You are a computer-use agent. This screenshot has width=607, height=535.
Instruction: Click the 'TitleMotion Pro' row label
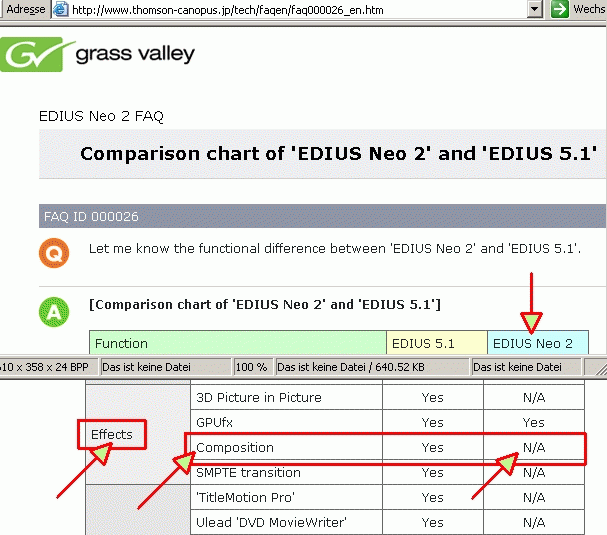coord(245,497)
